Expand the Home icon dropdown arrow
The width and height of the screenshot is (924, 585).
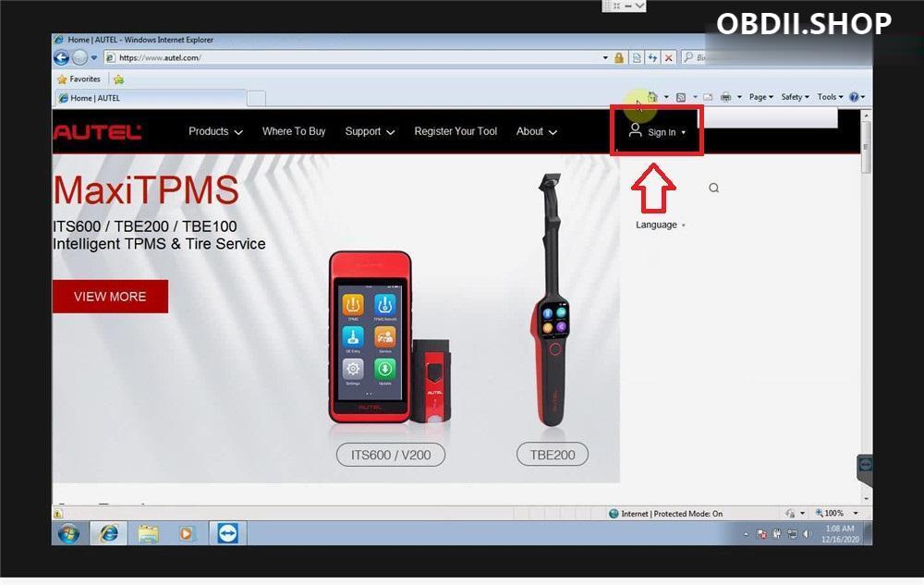[666, 97]
